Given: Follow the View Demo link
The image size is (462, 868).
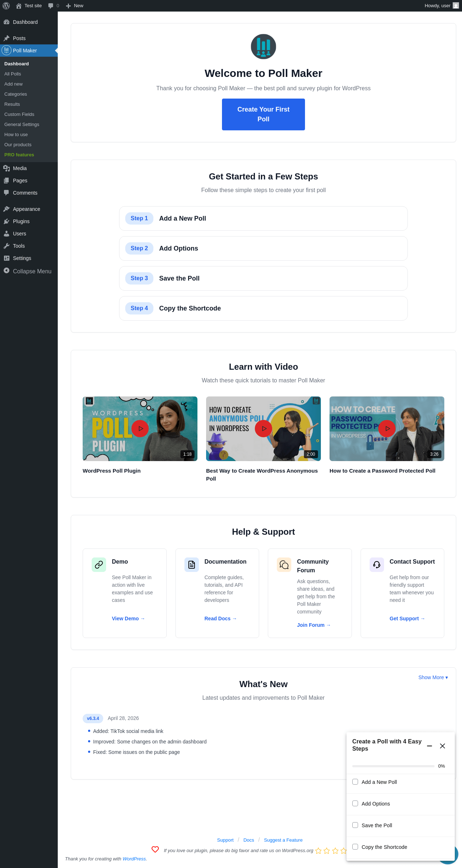Looking at the screenshot, I should [x=128, y=619].
